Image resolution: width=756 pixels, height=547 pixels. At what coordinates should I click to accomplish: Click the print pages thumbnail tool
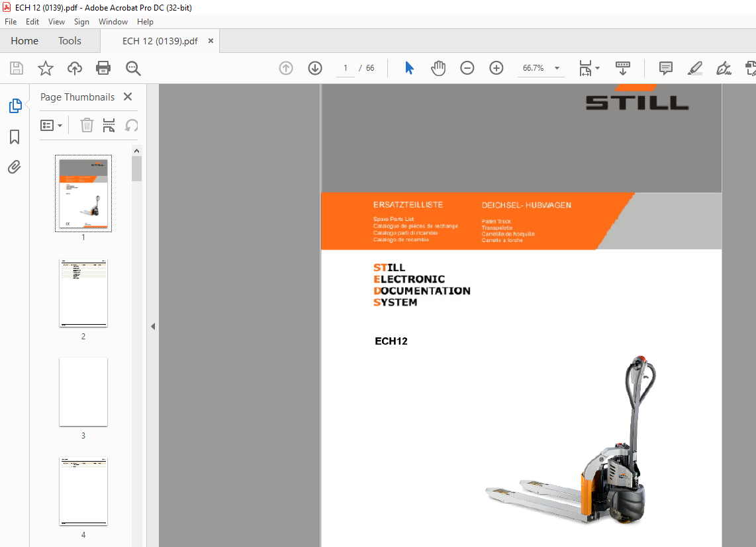click(109, 125)
